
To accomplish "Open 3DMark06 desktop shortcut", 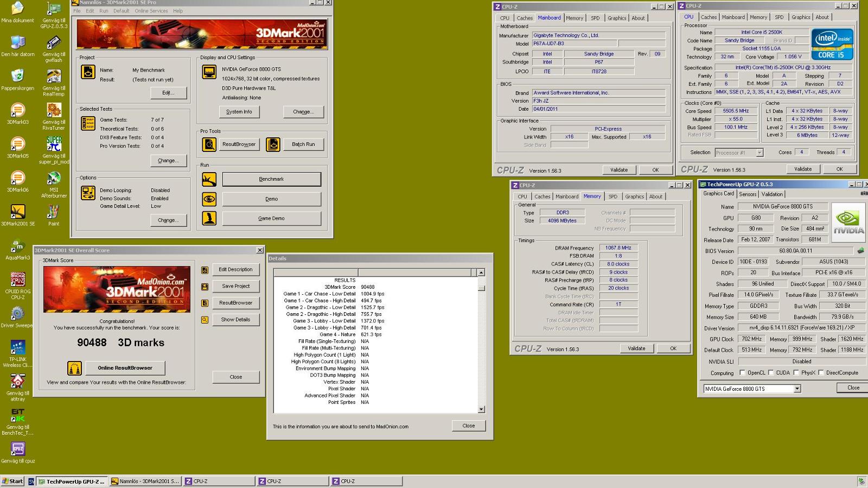I will tap(18, 181).
